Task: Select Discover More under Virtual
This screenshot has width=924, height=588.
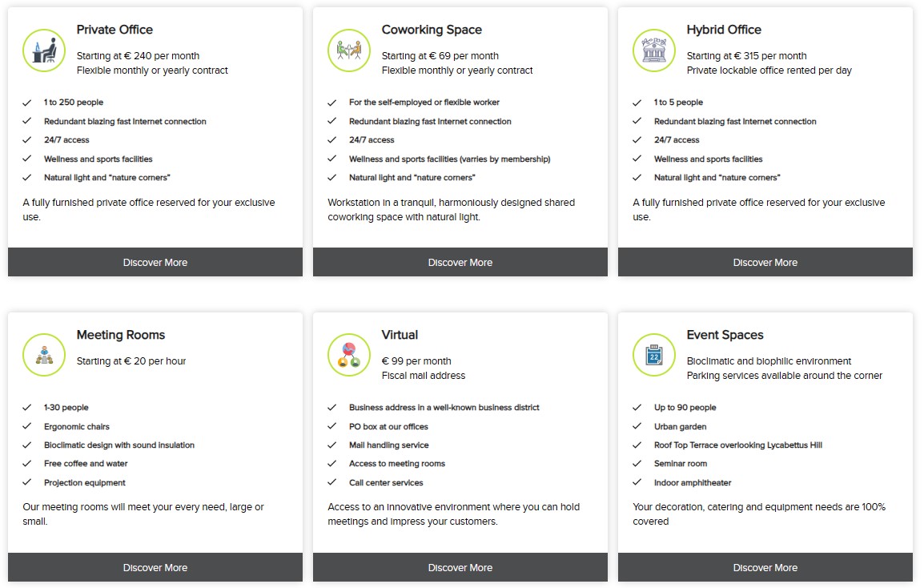Action: coord(460,567)
